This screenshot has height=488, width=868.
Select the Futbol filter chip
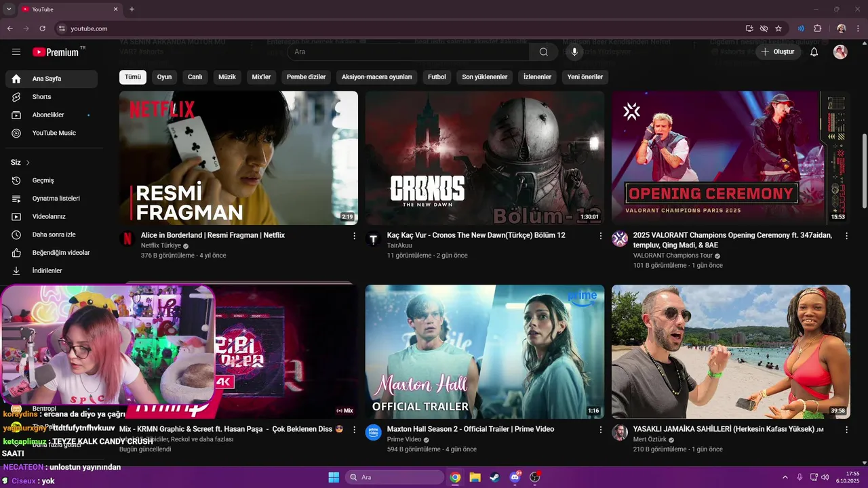click(437, 77)
